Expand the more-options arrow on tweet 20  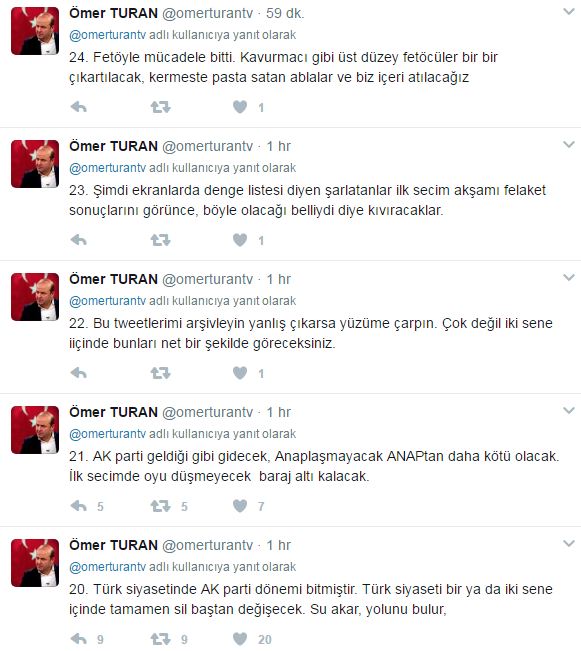click(569, 543)
